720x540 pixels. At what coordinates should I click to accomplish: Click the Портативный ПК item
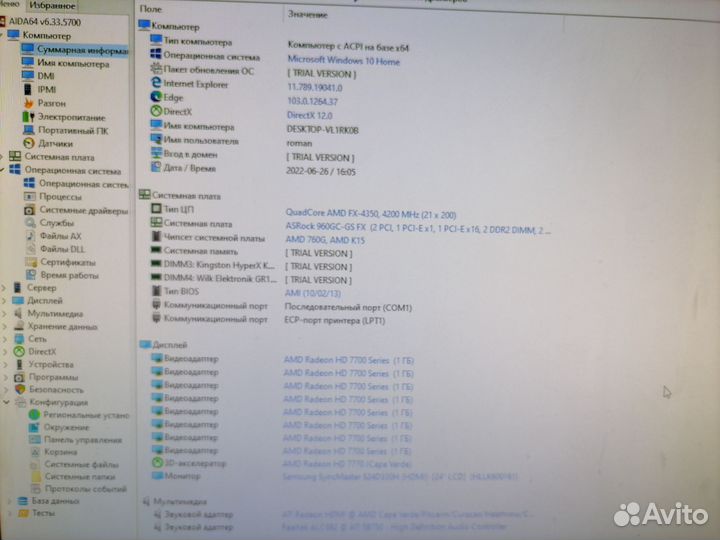tap(70, 130)
